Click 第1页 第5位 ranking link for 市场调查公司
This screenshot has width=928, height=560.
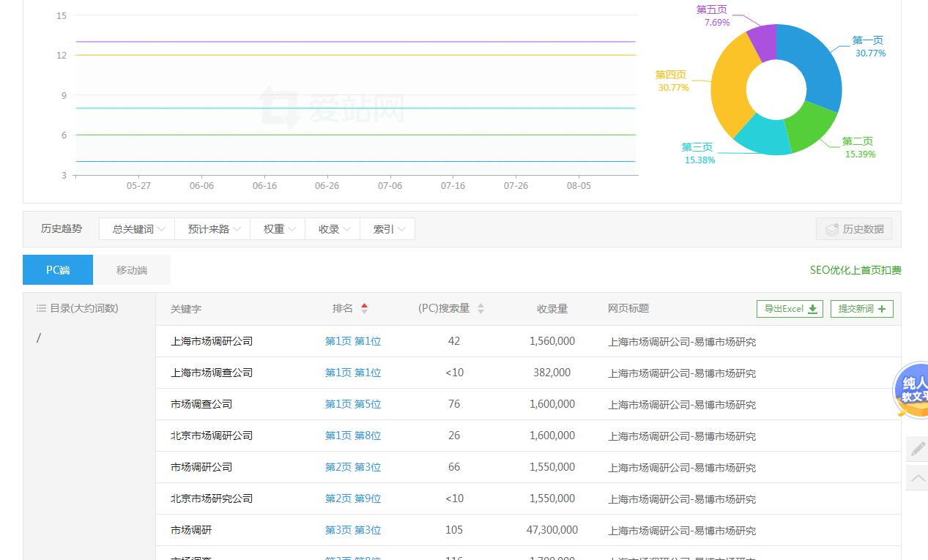point(353,404)
